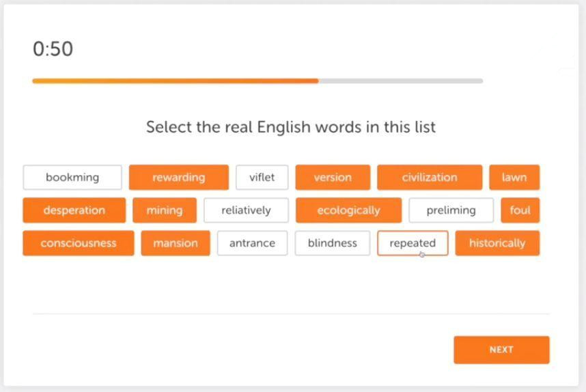Image resolution: width=586 pixels, height=392 pixels.
Task: Mark 'blindness' as a real word
Action: pos(332,243)
